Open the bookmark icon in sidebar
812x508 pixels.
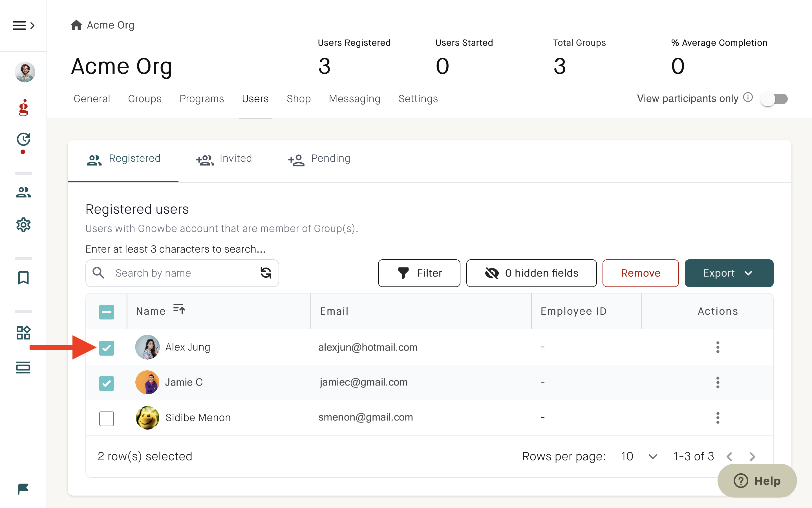coord(23,278)
